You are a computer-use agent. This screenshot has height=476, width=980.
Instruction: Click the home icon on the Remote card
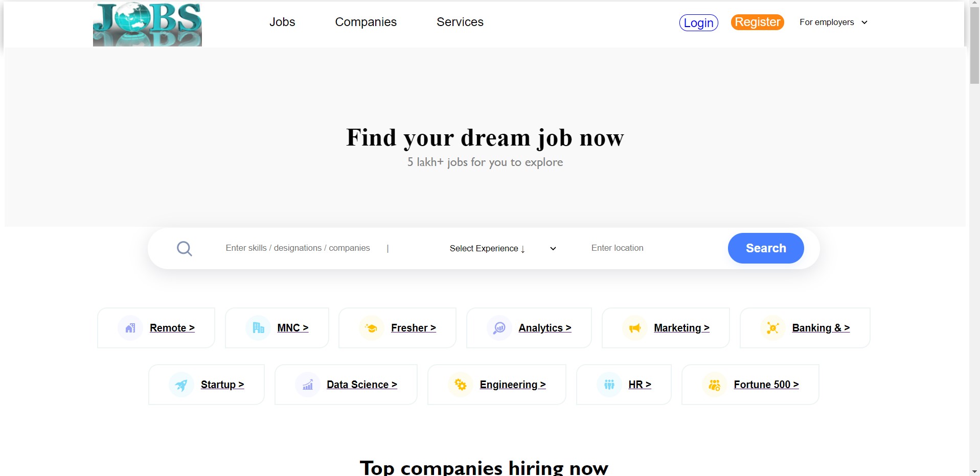[x=130, y=328]
